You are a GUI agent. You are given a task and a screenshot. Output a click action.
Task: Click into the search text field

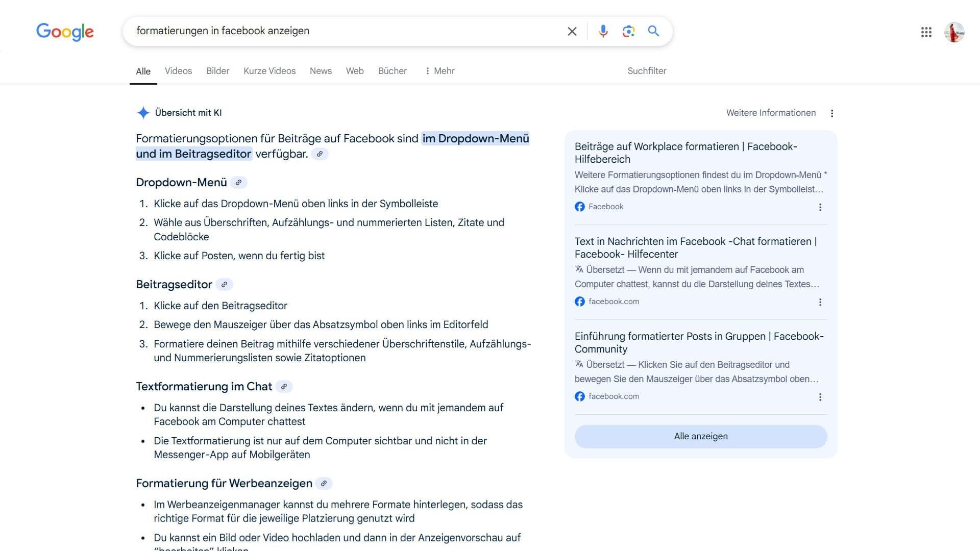342,31
